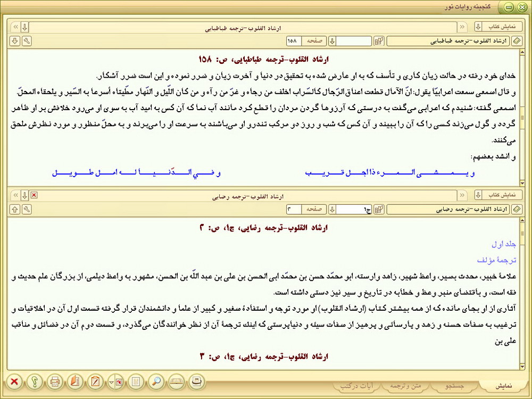Open settings wrench icon in top pane
The width and height of the screenshot is (532, 399).
[x=27, y=41]
